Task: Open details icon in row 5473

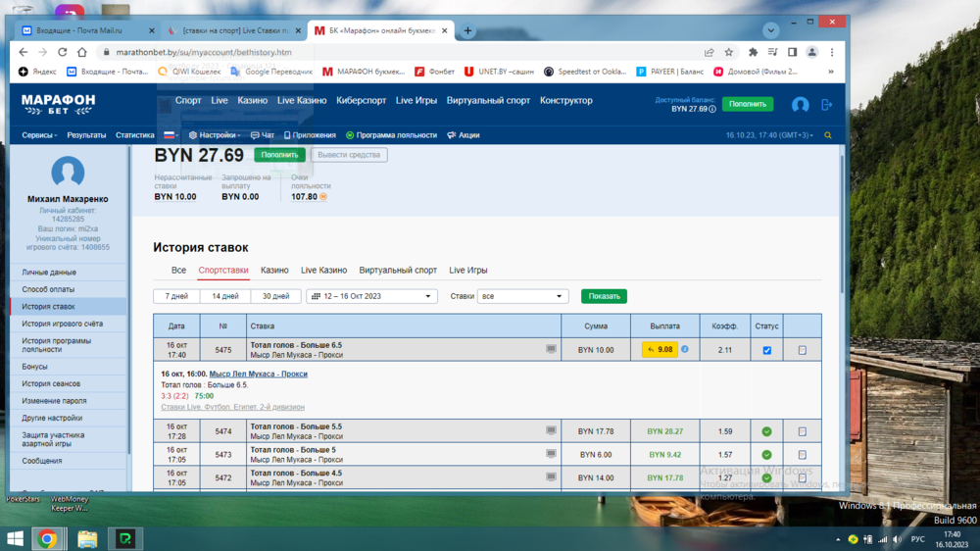Action: (803, 455)
